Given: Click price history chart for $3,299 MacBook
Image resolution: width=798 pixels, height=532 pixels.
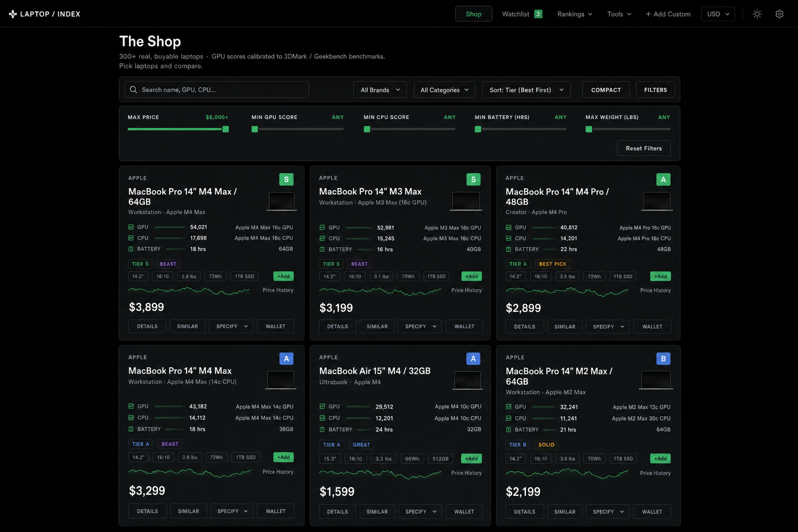Looking at the screenshot, I should (190, 472).
